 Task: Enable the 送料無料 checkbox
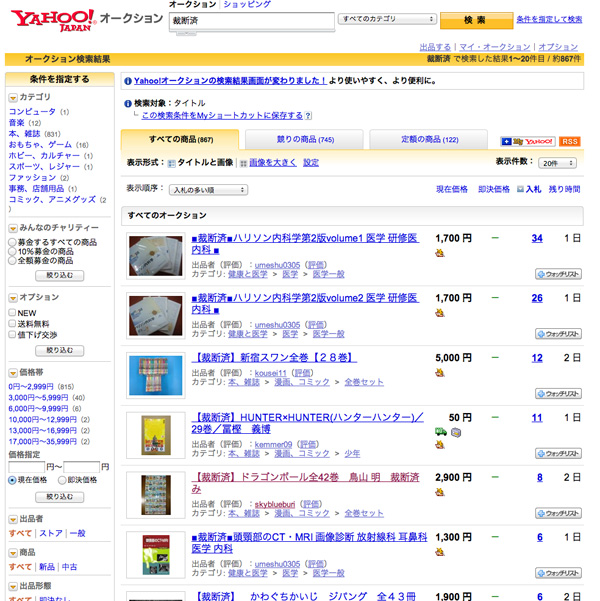[x=12, y=323]
